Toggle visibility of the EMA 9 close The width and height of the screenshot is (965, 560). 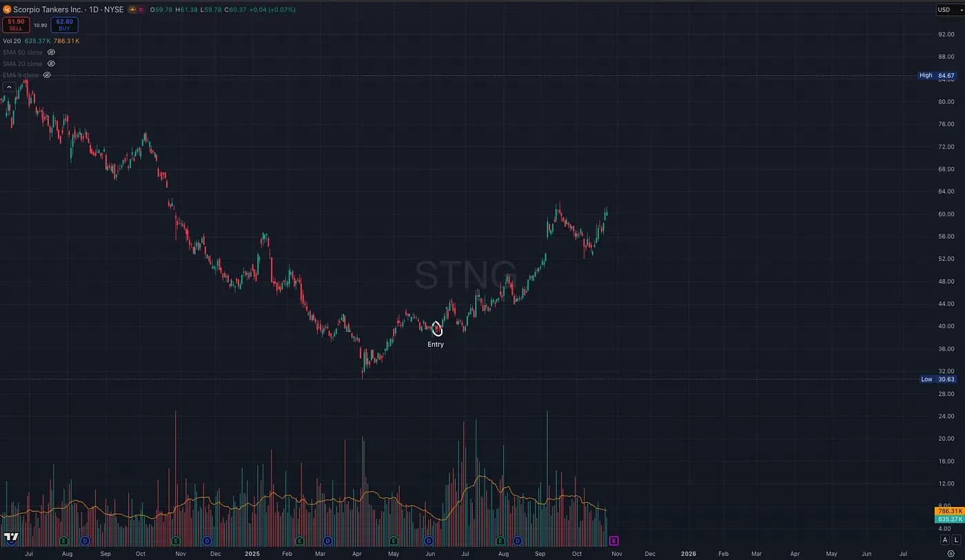[x=47, y=74]
